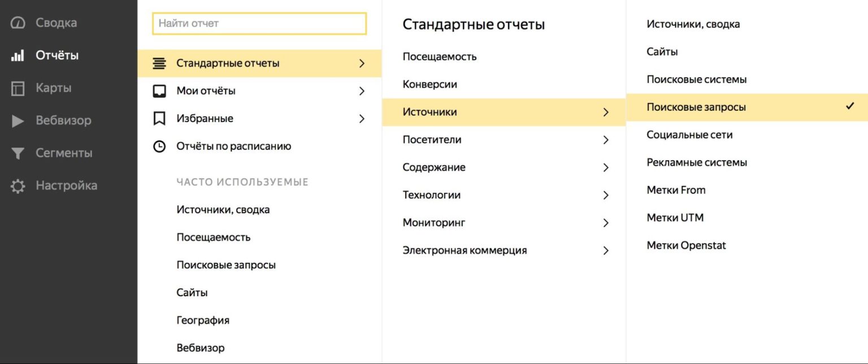Click the Сводка gauge icon in sidebar
The width and height of the screenshot is (868, 364).
(18, 23)
